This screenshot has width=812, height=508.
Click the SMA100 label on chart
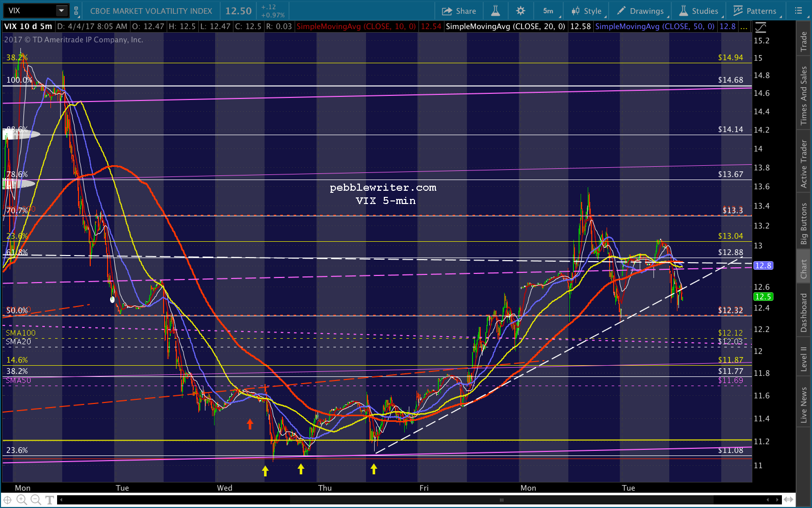click(21, 333)
